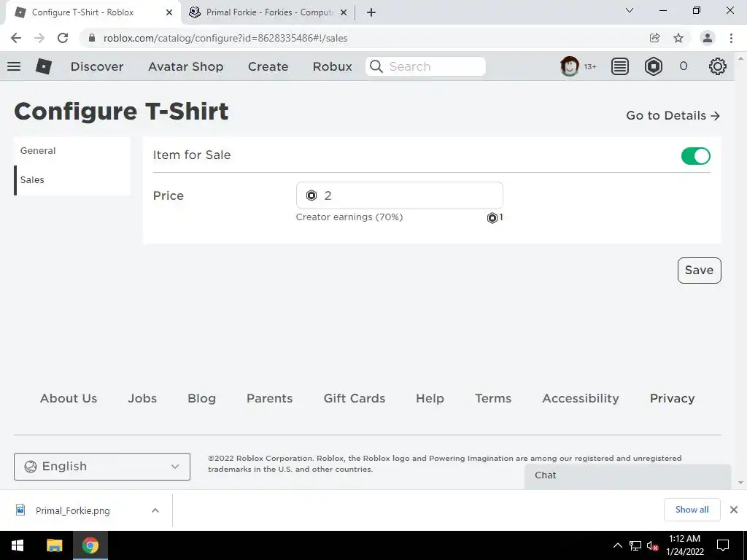Click the Chrome icon on the taskbar
Viewport: 747px width, 560px height.
tap(90, 545)
